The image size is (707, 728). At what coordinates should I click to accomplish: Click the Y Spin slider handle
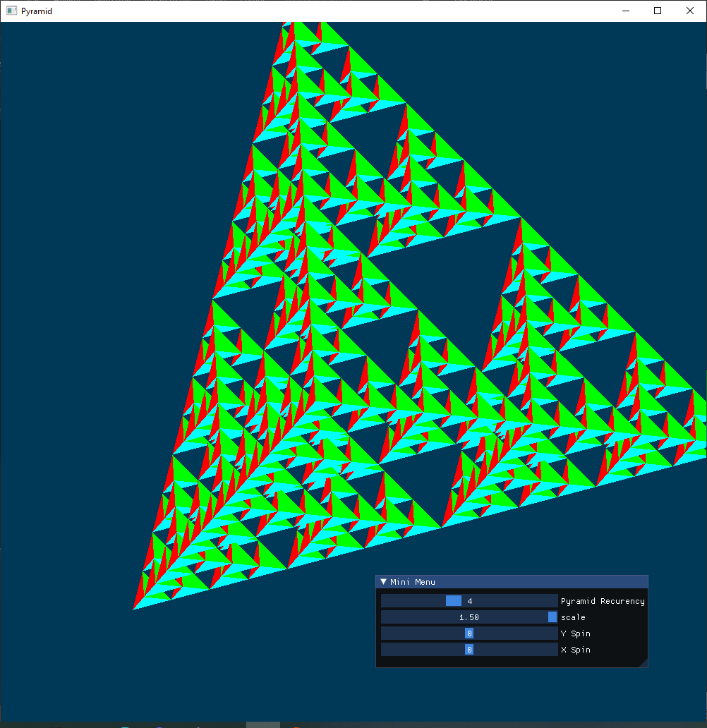(469, 633)
